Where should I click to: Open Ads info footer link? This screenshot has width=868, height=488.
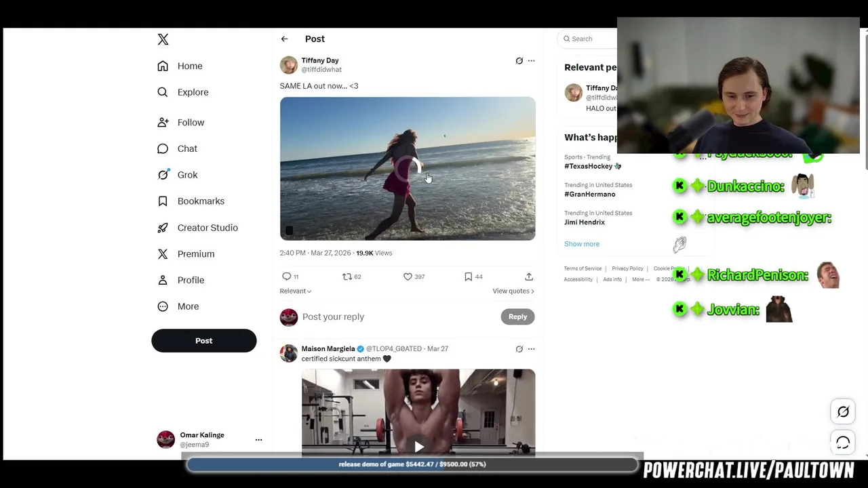612,279
